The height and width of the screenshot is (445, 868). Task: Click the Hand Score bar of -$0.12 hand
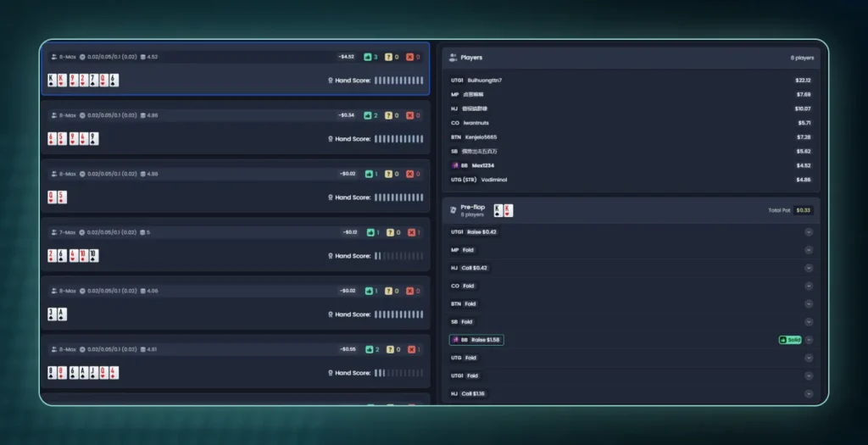[x=398, y=256]
